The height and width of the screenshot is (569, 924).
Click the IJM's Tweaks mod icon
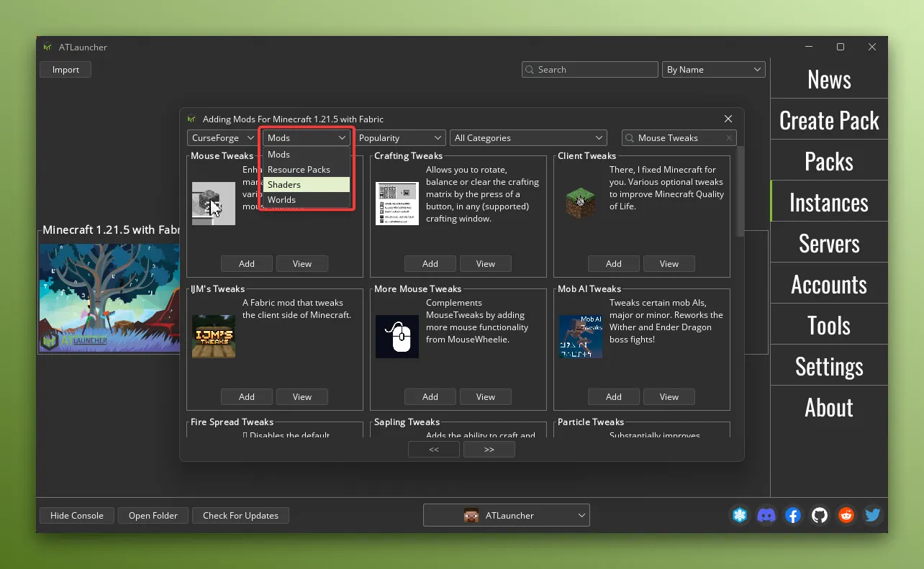pos(213,337)
